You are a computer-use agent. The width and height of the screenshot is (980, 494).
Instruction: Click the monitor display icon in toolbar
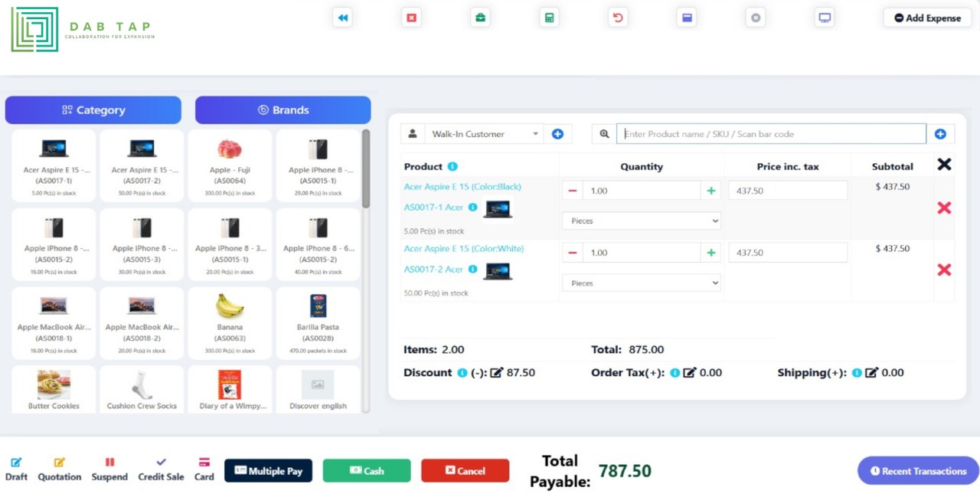pos(825,18)
